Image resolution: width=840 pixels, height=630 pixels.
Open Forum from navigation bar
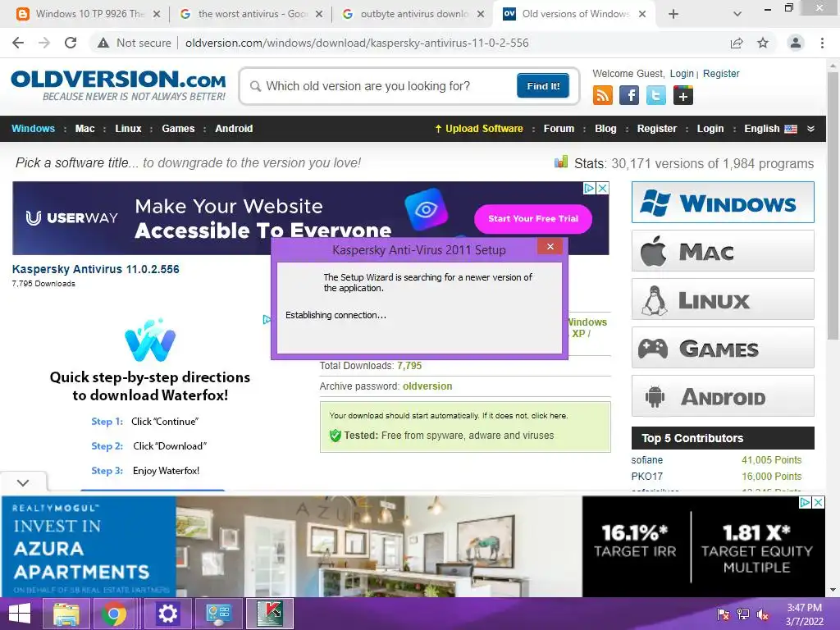coord(559,129)
